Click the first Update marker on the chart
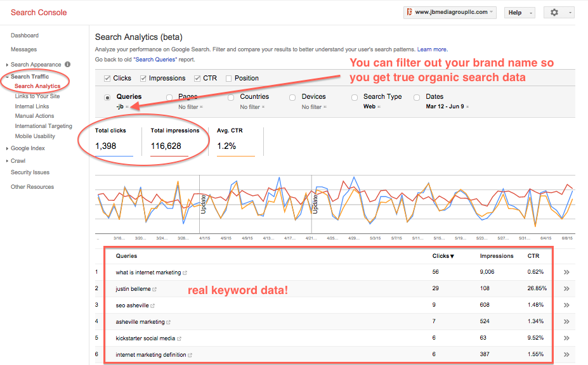Screen dimensions: 588x365 (203, 204)
